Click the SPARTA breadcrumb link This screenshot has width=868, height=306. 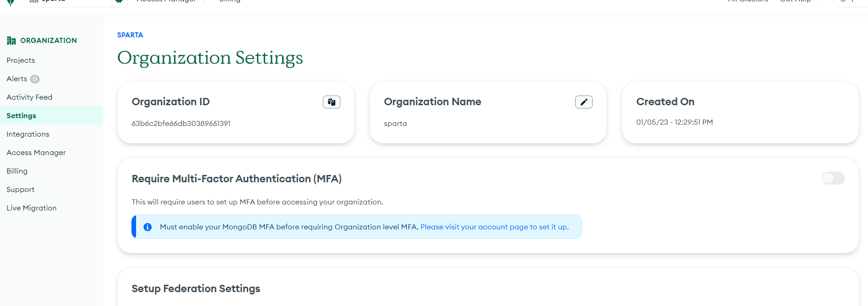click(x=130, y=35)
